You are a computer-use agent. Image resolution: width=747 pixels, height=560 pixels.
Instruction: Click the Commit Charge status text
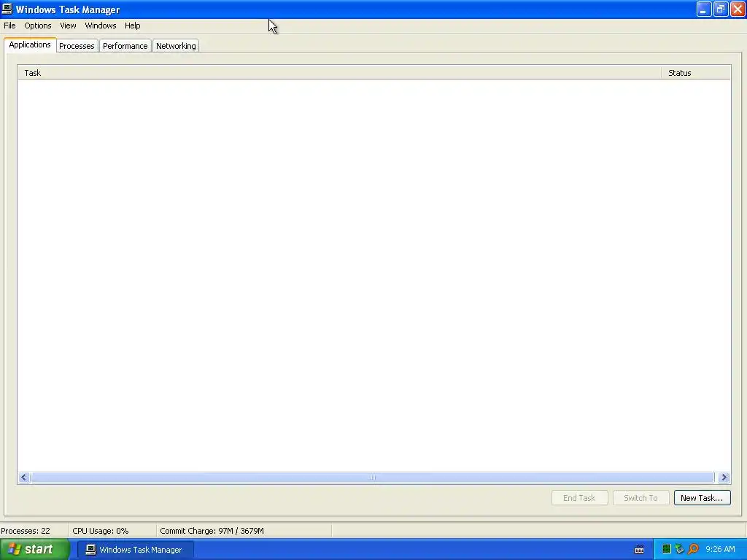212,531
